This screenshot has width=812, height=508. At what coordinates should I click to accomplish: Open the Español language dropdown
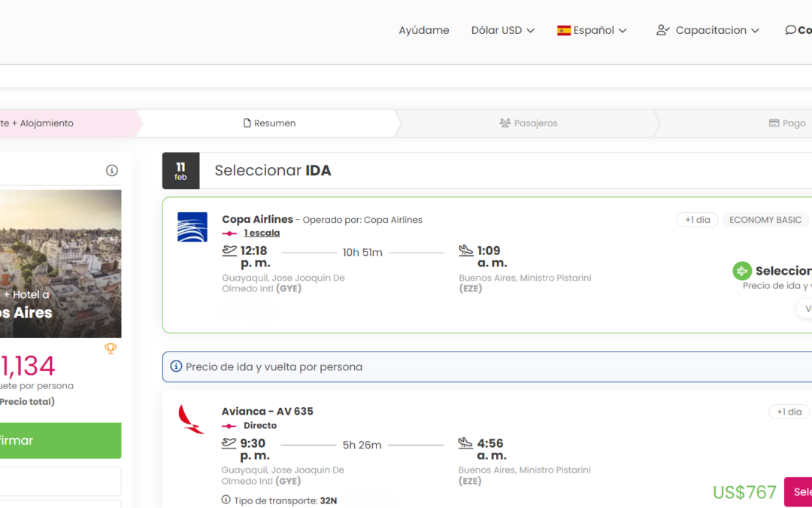(592, 30)
